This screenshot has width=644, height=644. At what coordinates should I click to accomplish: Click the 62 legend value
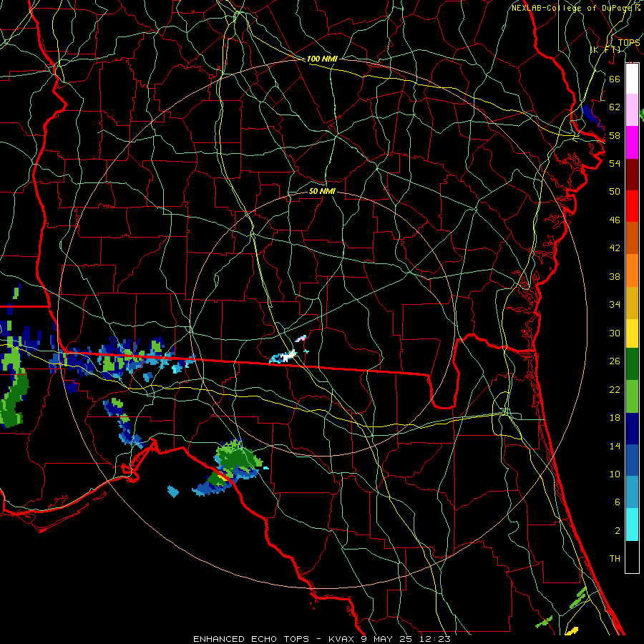pyautogui.click(x=615, y=107)
